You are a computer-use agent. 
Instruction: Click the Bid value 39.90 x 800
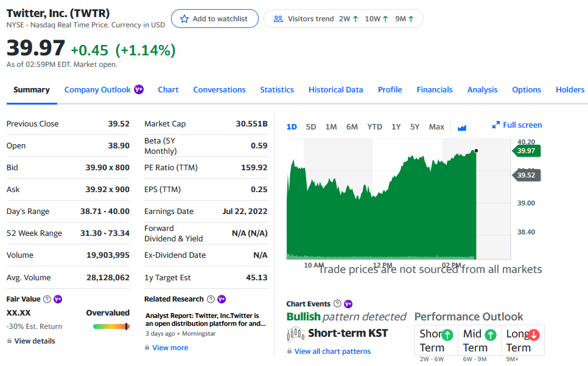108,167
